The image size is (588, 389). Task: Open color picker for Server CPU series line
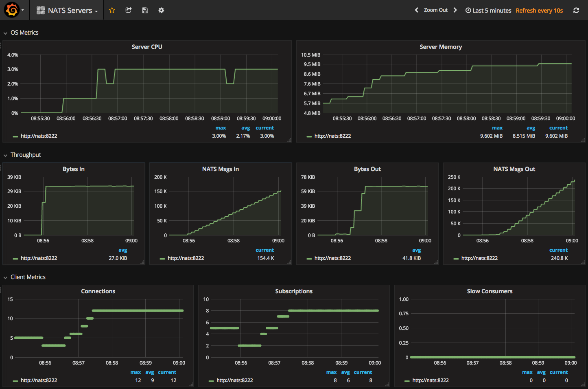click(x=15, y=136)
